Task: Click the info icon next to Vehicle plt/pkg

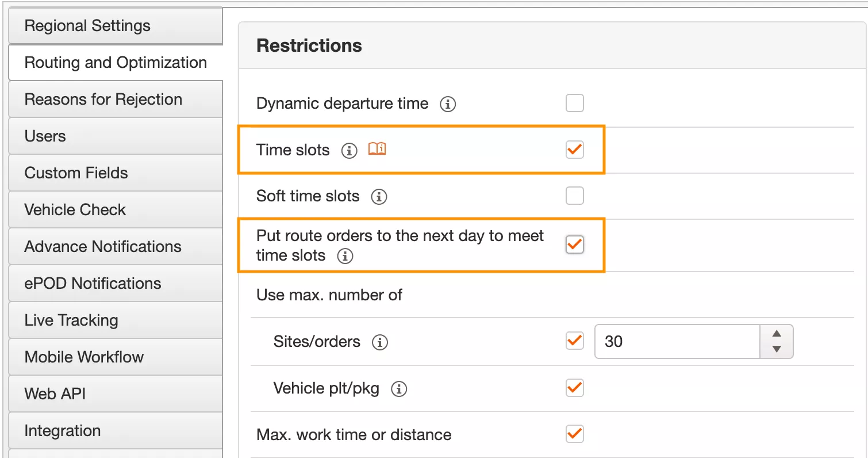Action: click(x=399, y=389)
